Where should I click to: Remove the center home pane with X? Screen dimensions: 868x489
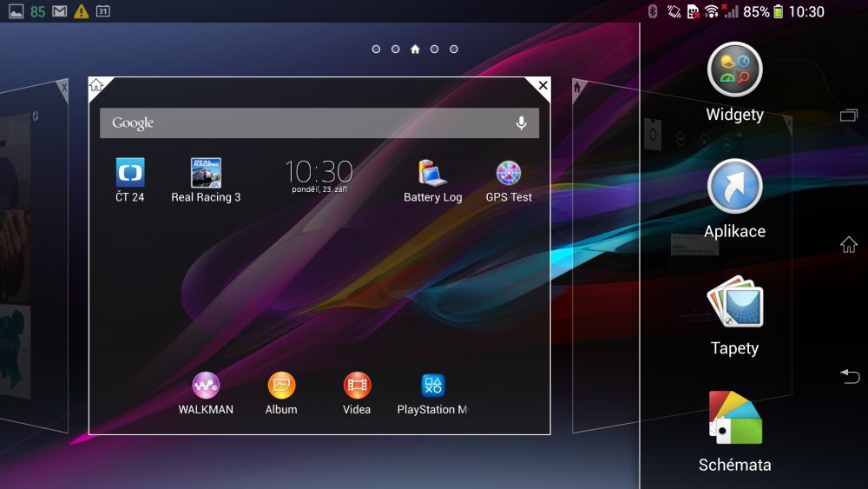[542, 85]
